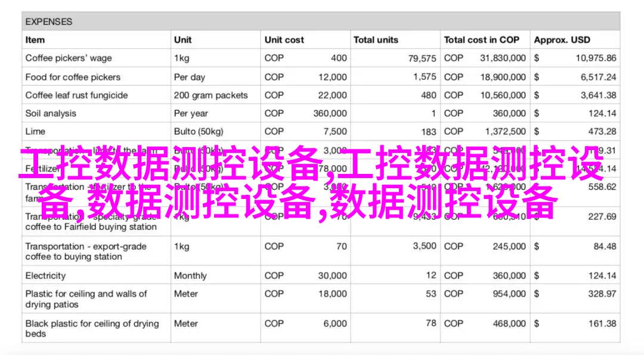Click the Meter unit in drying beds row
This screenshot has width=644, height=355.
pyautogui.click(x=186, y=323)
